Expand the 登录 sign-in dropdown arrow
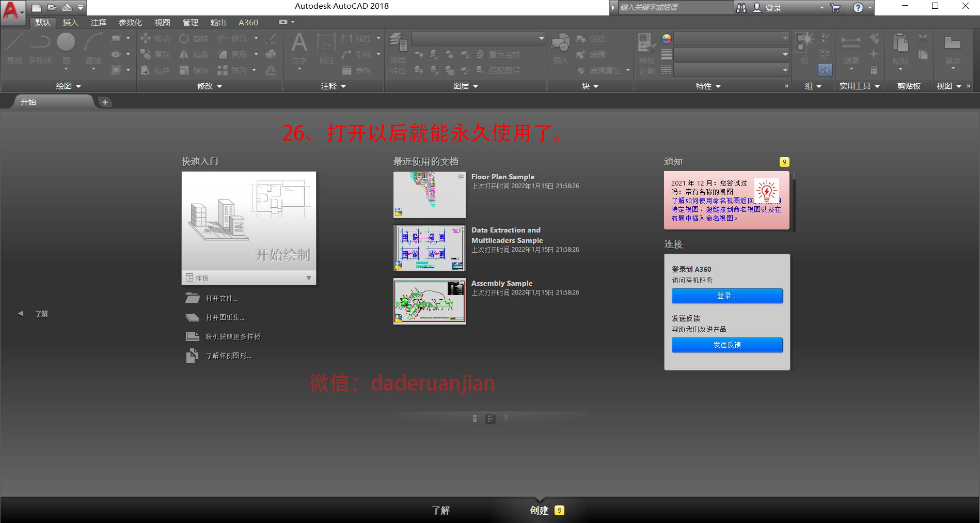The image size is (980, 523). coord(822,8)
